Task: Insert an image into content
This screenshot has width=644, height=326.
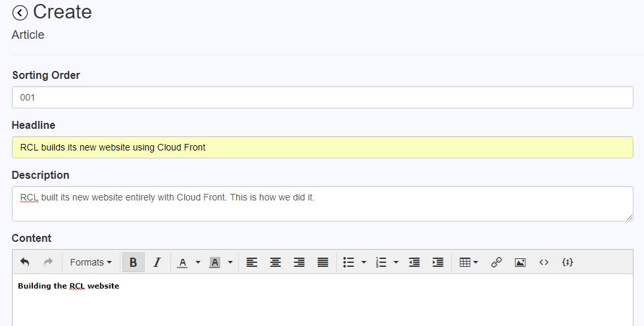Action: 520,262
